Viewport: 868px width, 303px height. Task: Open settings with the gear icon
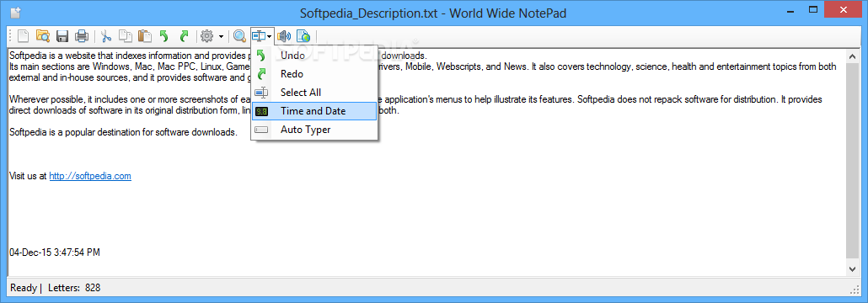coord(207,36)
